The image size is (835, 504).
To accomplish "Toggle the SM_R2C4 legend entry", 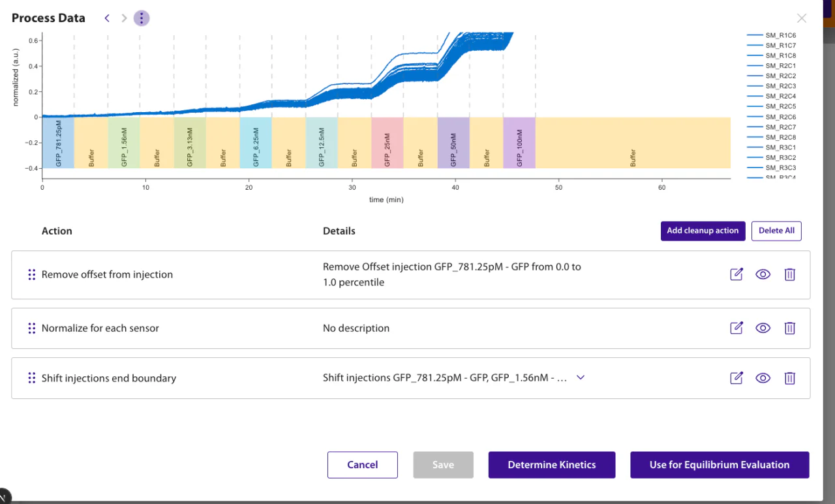I will [772, 96].
